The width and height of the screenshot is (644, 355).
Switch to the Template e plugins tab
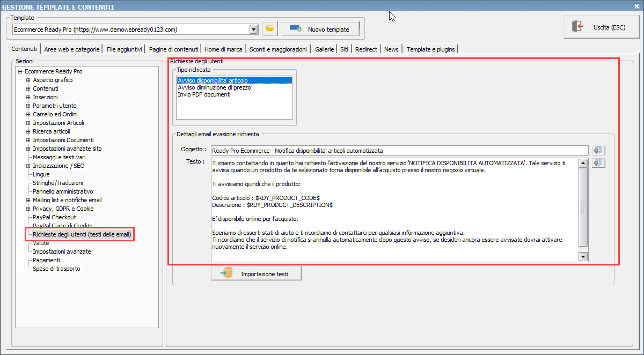[430, 49]
